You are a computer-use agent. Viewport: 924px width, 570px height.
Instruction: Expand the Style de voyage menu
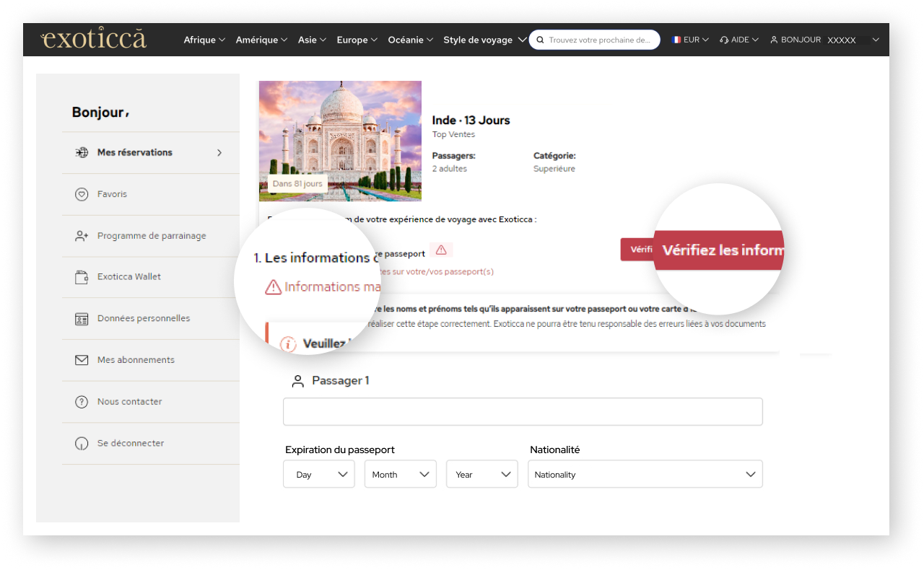tap(484, 40)
